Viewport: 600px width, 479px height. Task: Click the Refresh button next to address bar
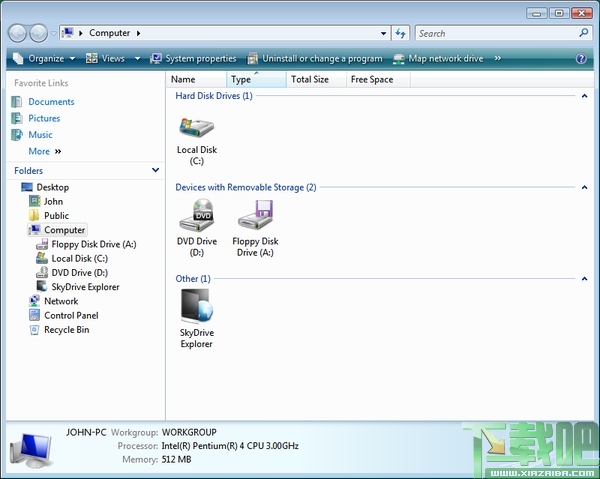[x=401, y=33]
